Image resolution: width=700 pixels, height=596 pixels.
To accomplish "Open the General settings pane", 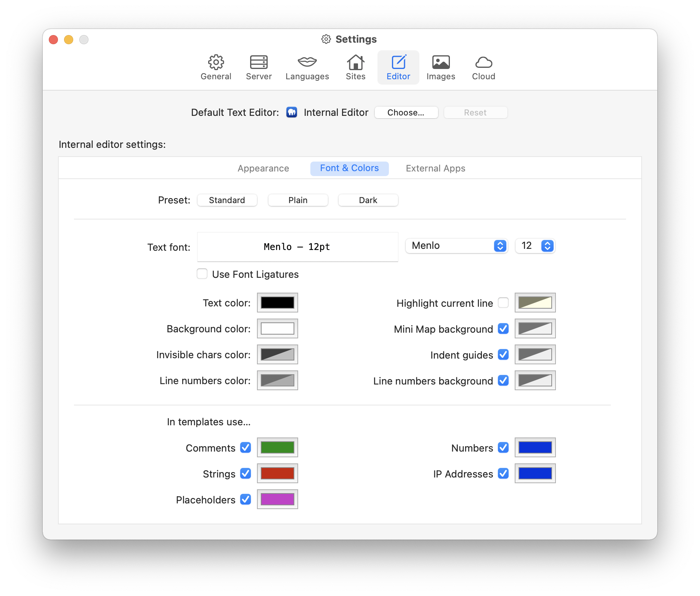I will coord(216,67).
